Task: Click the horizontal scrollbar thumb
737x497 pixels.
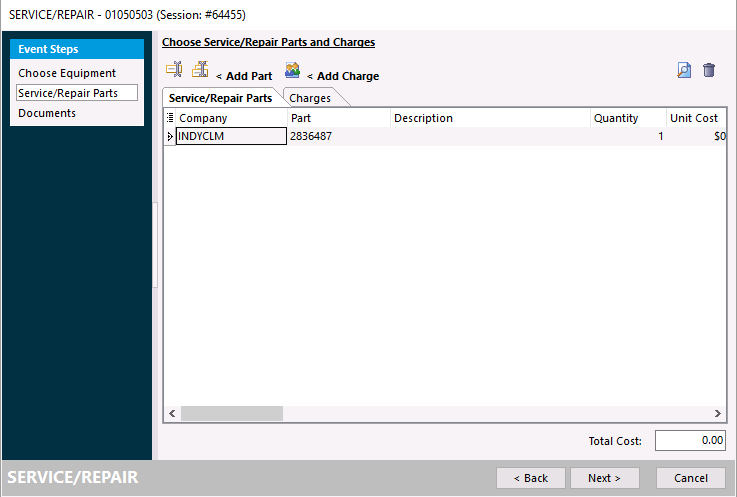Action: point(232,413)
